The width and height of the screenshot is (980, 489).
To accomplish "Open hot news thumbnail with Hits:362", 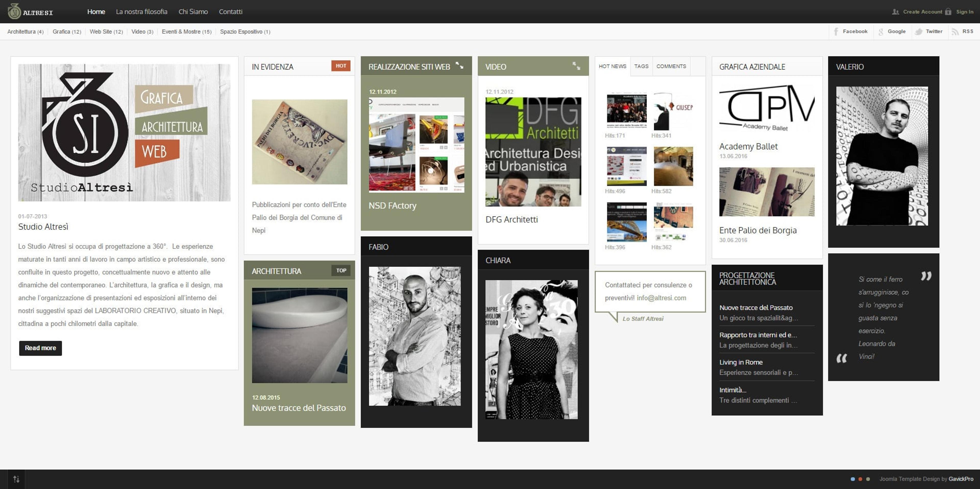I will click(x=673, y=222).
